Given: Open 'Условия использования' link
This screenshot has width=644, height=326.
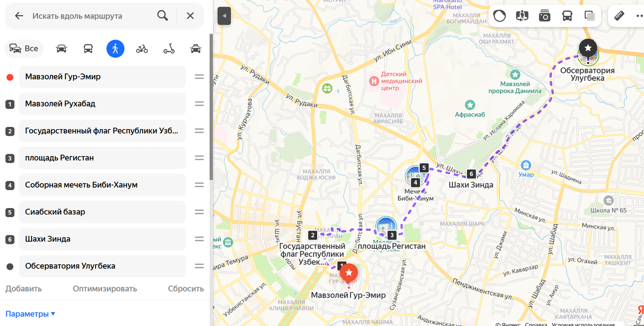Looking at the screenshot, I should coord(584,324).
